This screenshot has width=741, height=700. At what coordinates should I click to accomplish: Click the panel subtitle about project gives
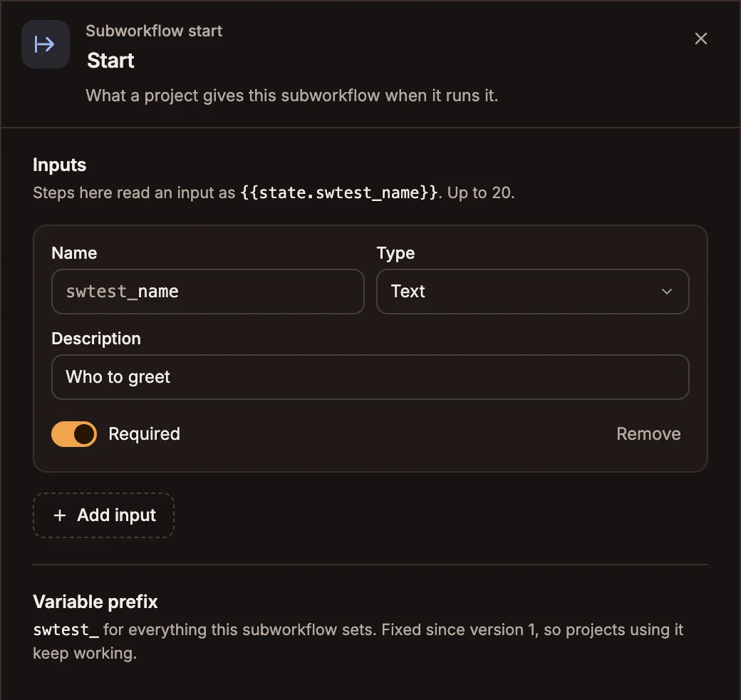[292, 96]
